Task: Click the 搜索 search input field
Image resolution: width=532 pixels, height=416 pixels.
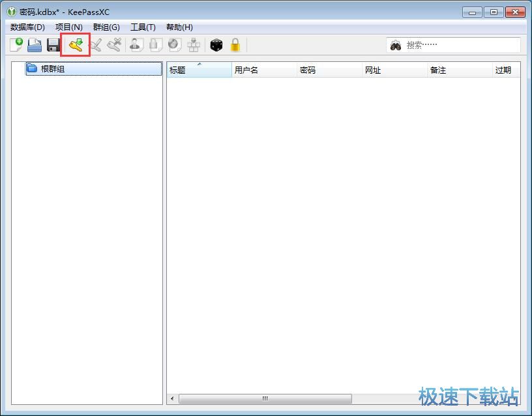Action: coord(453,45)
